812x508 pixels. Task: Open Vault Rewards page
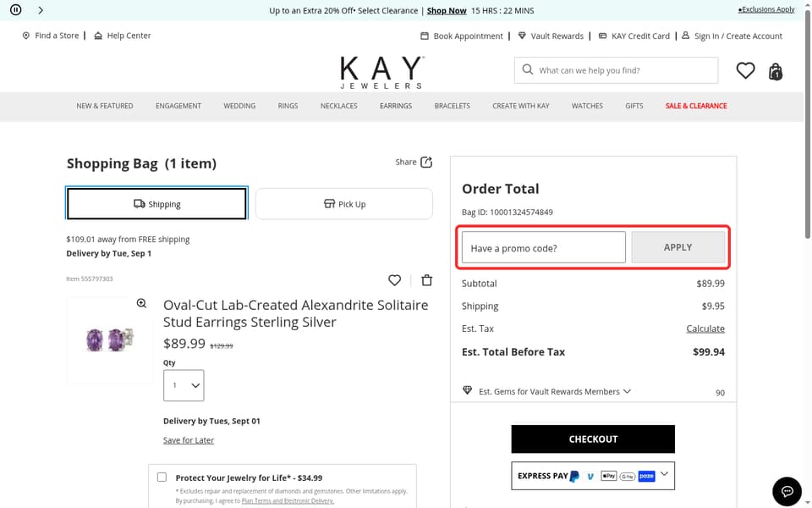point(551,36)
